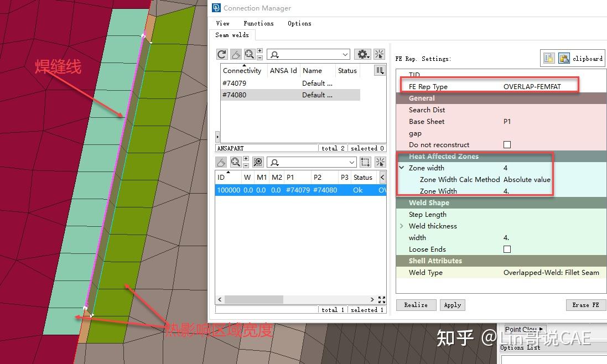Click minus collapse icon in connections toolbar

[x=246, y=165]
